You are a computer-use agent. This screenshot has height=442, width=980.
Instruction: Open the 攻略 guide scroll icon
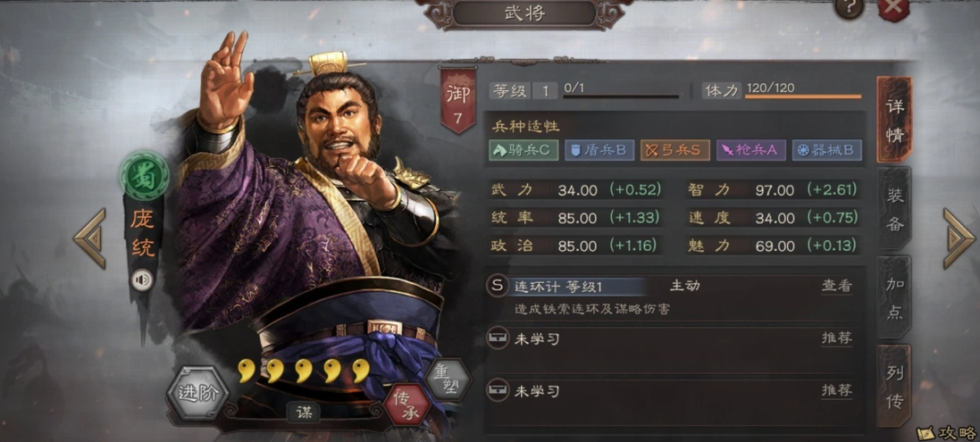point(948,433)
